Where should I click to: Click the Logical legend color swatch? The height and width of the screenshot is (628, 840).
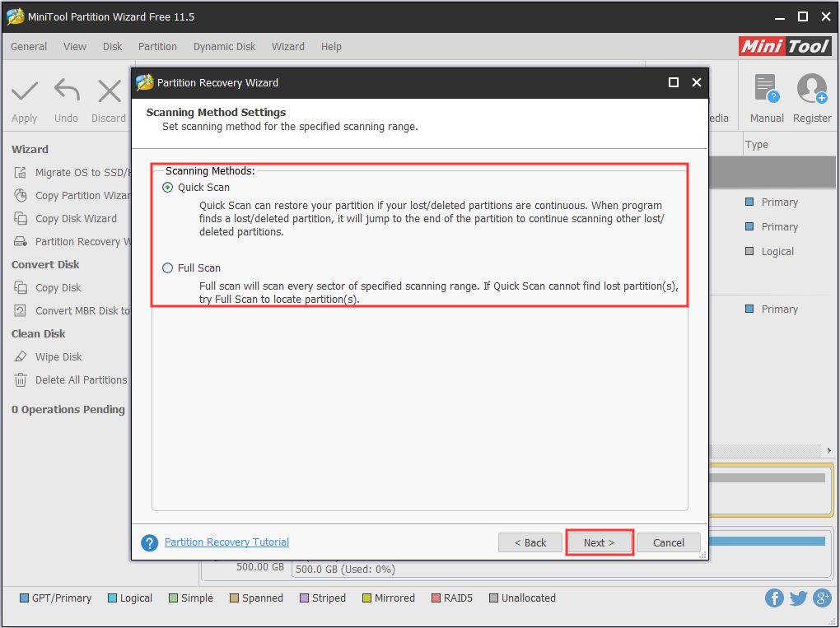[113, 598]
